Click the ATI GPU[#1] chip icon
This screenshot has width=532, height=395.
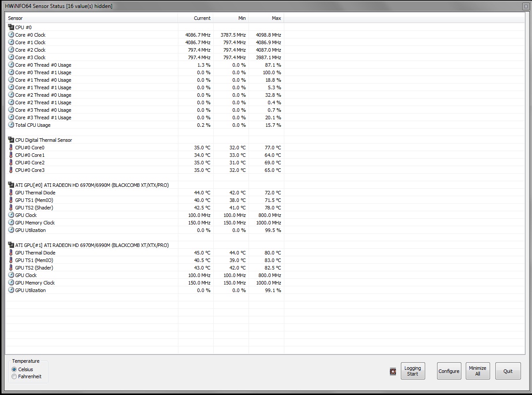[11, 245]
